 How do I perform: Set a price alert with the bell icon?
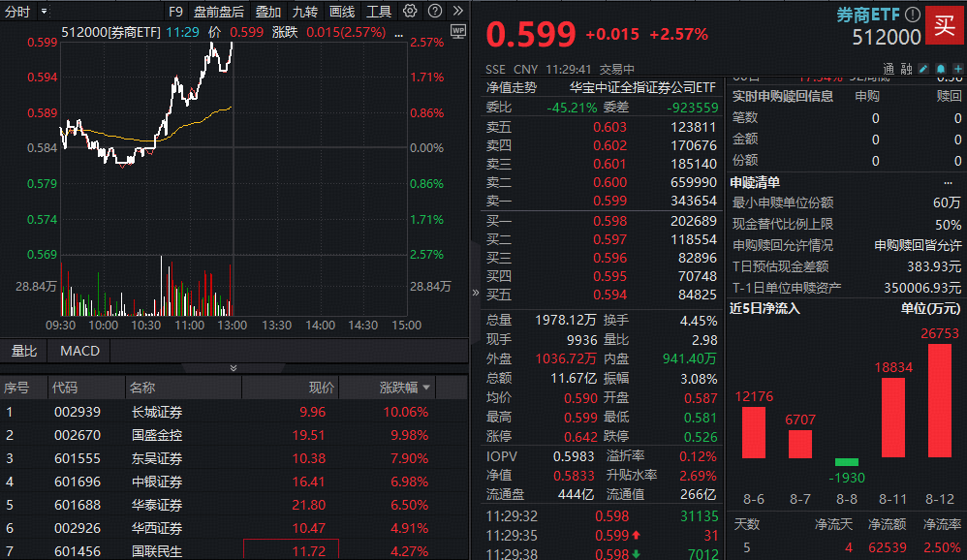click(942, 69)
